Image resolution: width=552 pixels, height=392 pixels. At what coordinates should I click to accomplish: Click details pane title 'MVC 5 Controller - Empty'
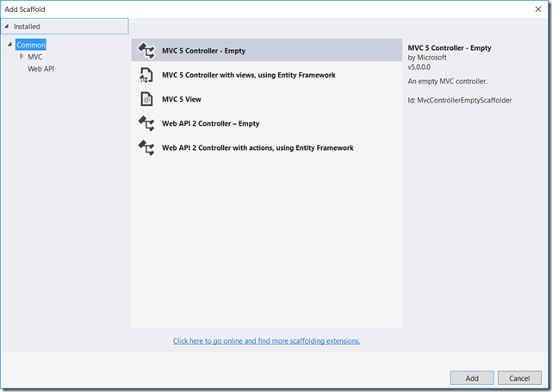click(x=450, y=48)
